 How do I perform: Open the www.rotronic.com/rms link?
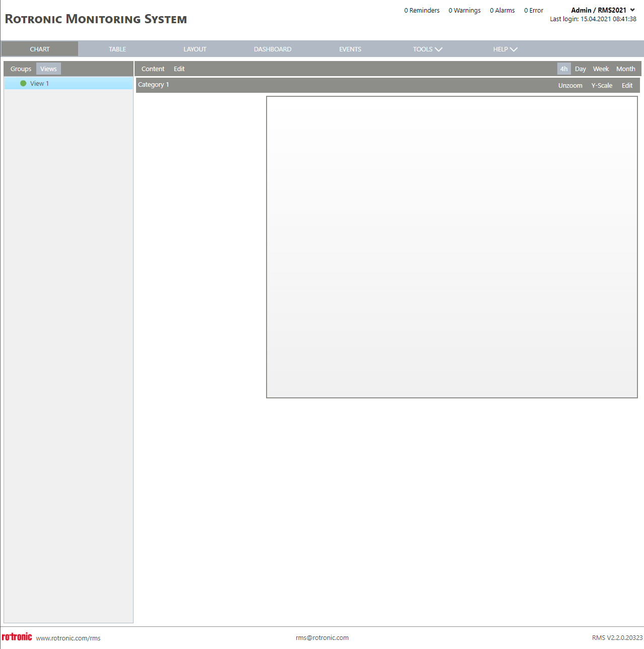click(68, 638)
